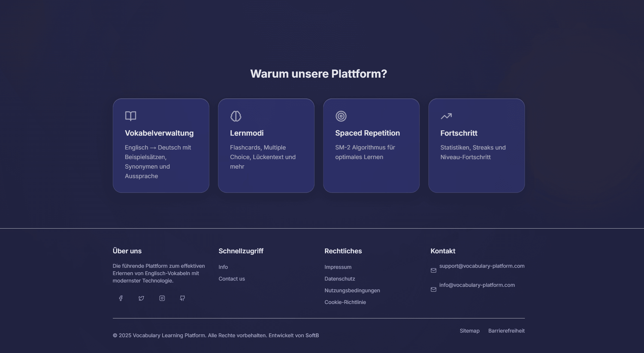Open the Contact us link
Screen dimensions: 644x353
tap(232, 279)
